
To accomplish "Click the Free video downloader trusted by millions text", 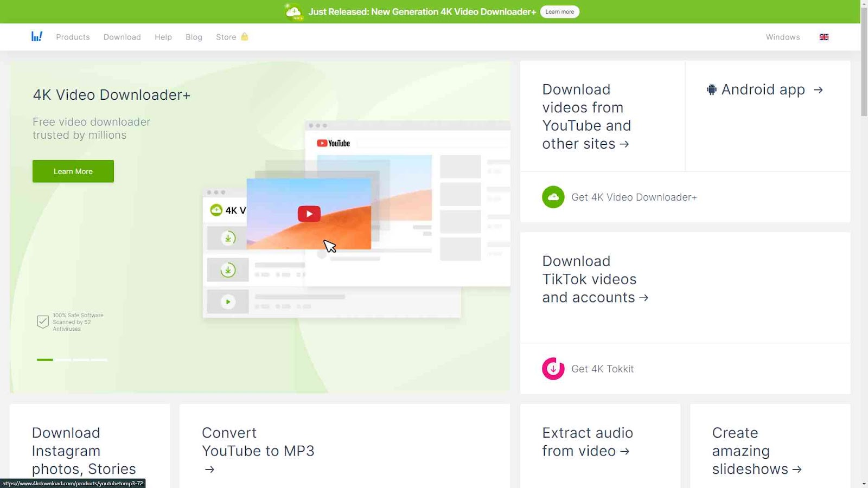I will pyautogui.click(x=91, y=129).
